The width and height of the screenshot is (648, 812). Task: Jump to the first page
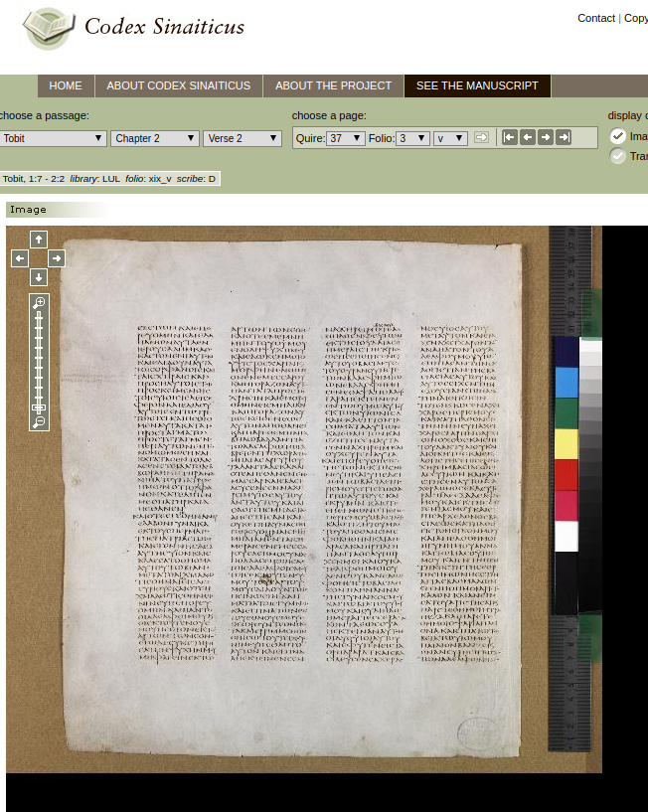coord(510,137)
